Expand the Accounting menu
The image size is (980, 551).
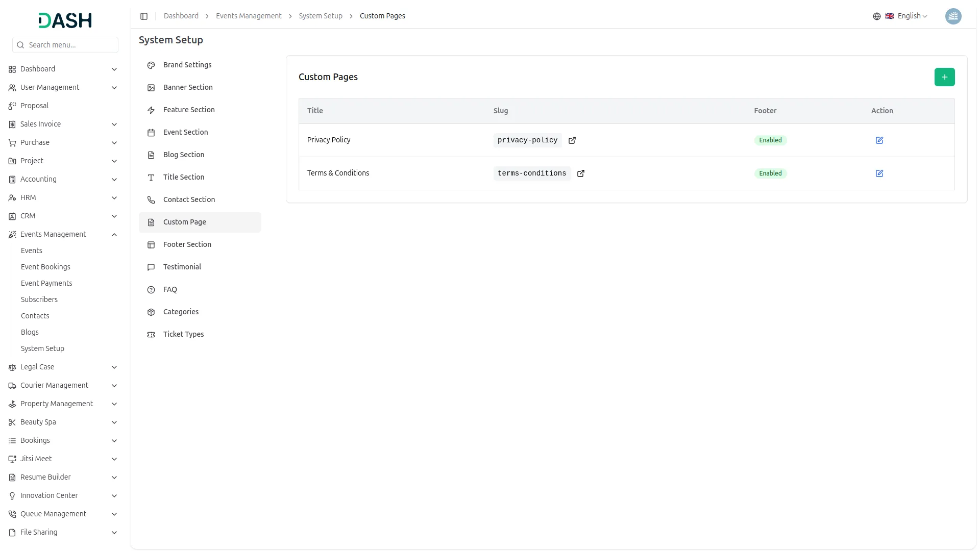(x=114, y=180)
